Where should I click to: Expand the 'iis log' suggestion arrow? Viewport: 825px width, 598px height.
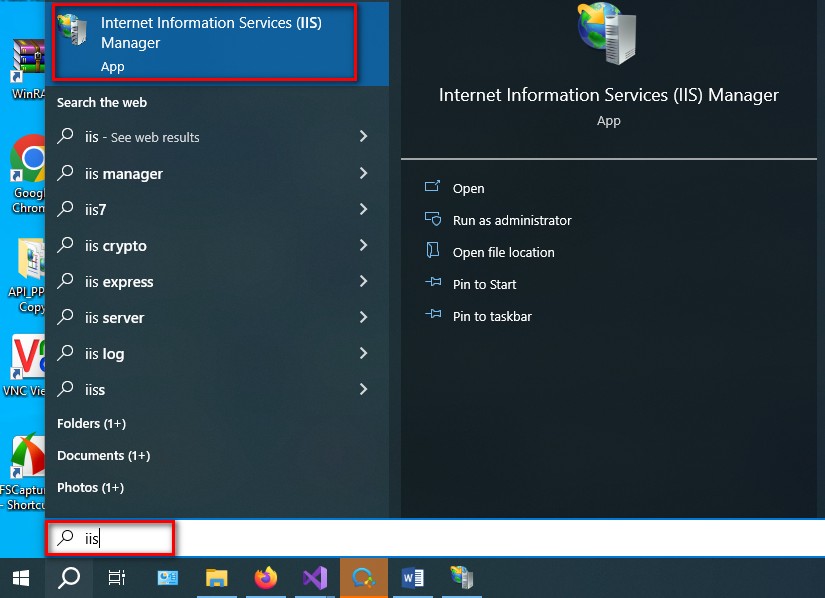tap(363, 353)
